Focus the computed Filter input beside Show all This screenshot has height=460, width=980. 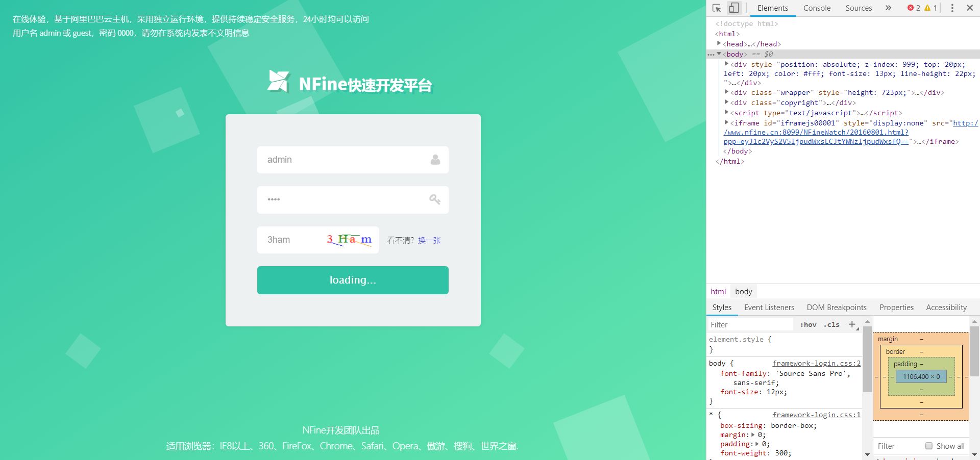coord(898,446)
